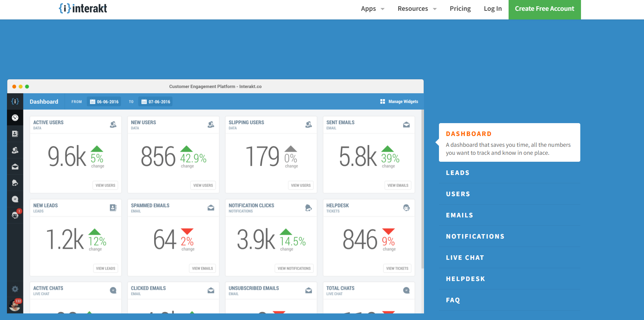The height and width of the screenshot is (320, 644).
Task: Select the FAQ feature tab
Action: 453,300
